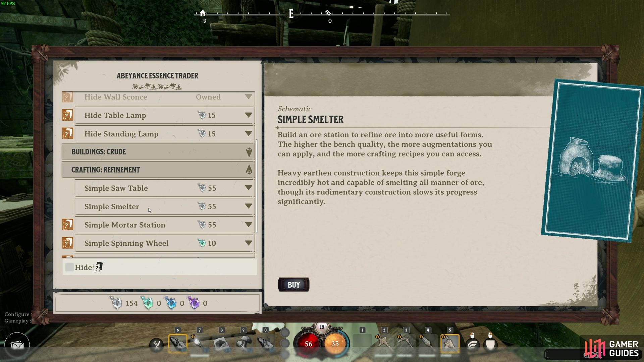644x362 pixels.
Task: Click the Simple Mortar Station schematic icon
Action: [x=68, y=225]
